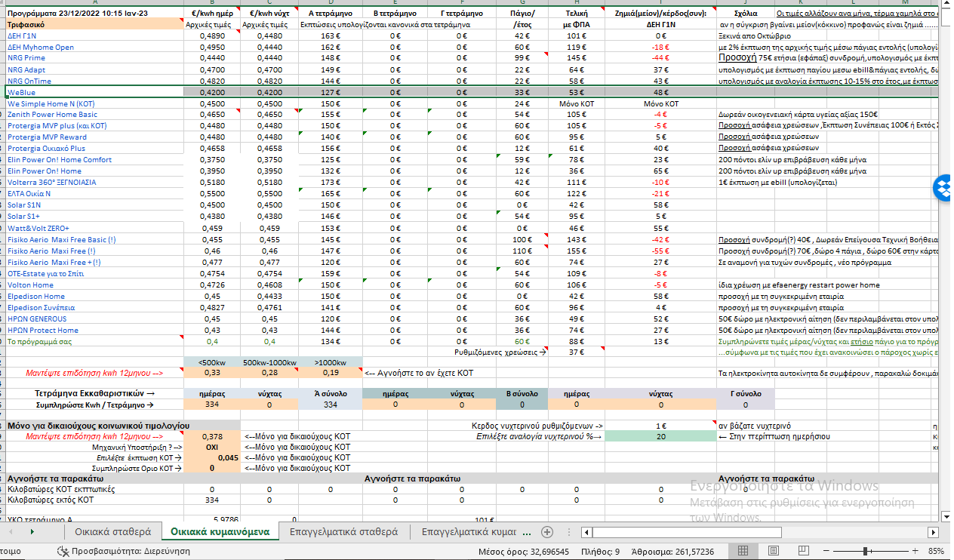Select the "Ξεκινά απο Οκτώβριο" comment cell
This screenshot has width=954, height=560.
tap(755, 35)
